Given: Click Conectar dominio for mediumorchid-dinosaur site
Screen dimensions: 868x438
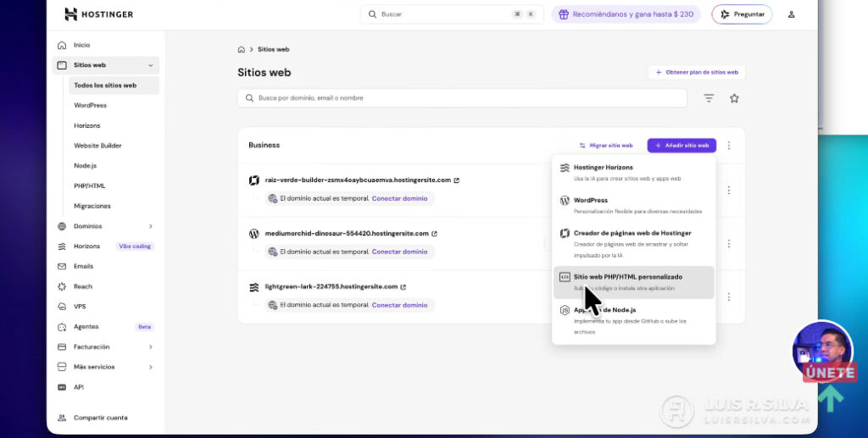Looking at the screenshot, I should pos(399,252).
